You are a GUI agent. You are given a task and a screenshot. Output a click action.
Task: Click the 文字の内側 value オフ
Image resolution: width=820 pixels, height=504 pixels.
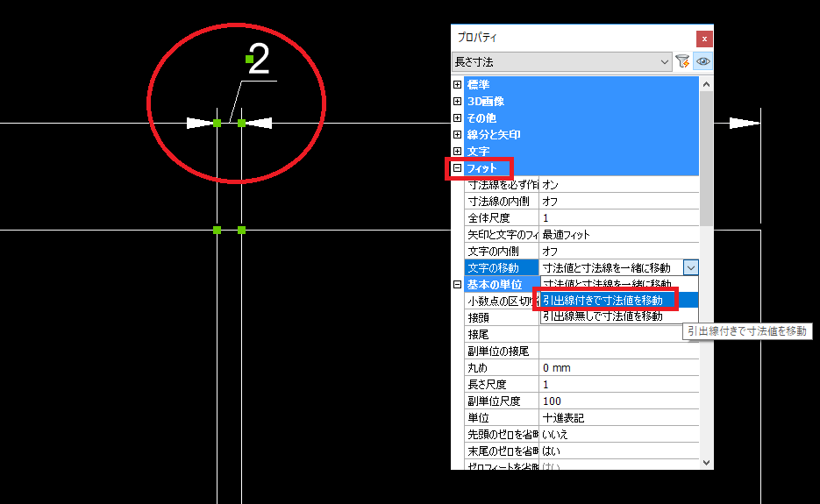click(x=618, y=252)
